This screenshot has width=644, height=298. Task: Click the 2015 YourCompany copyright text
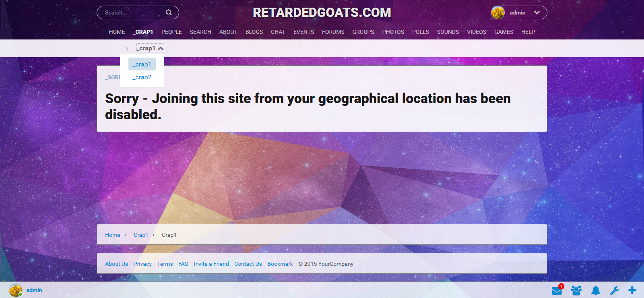click(x=326, y=264)
